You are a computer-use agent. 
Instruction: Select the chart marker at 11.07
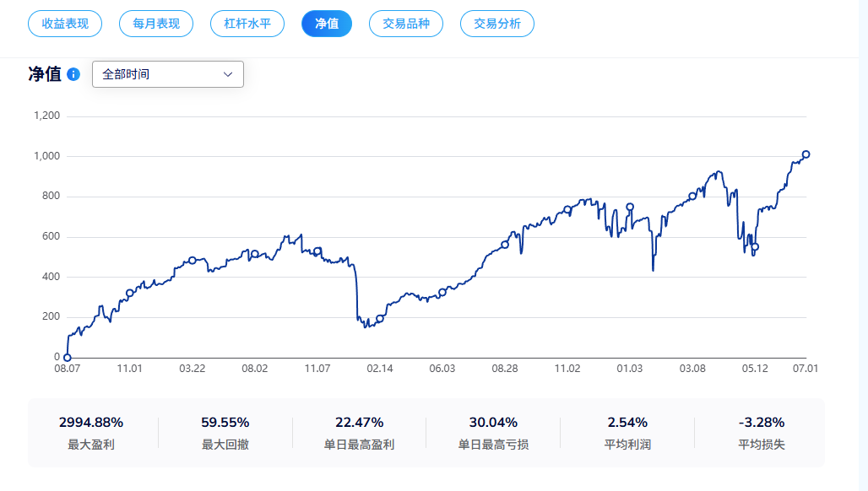click(x=317, y=251)
